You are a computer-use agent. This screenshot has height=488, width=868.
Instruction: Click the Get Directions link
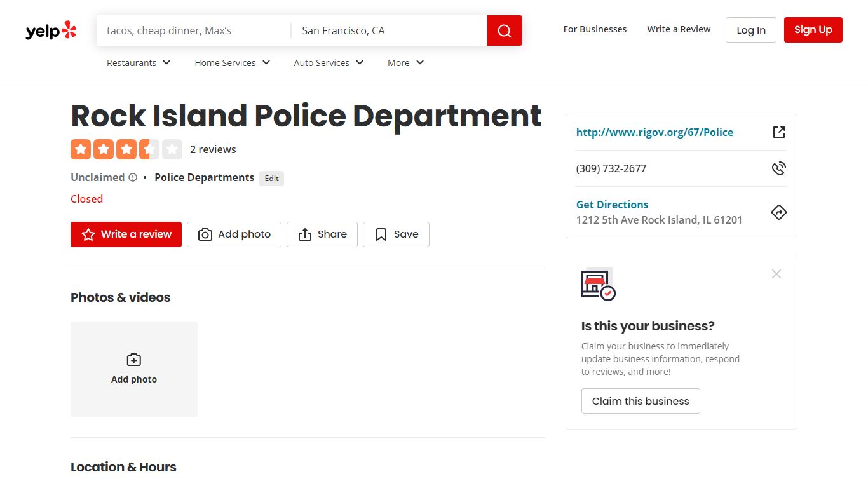pos(612,205)
